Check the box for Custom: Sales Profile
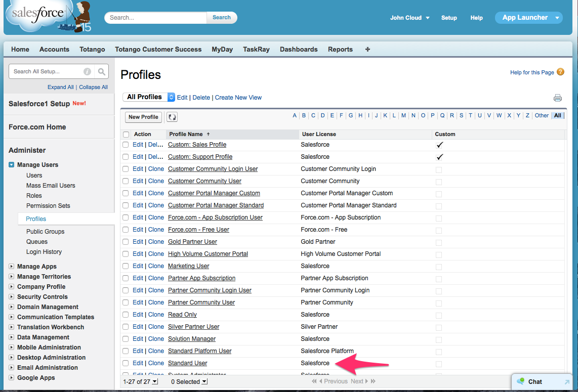This screenshot has width=578, height=392. pos(126,145)
